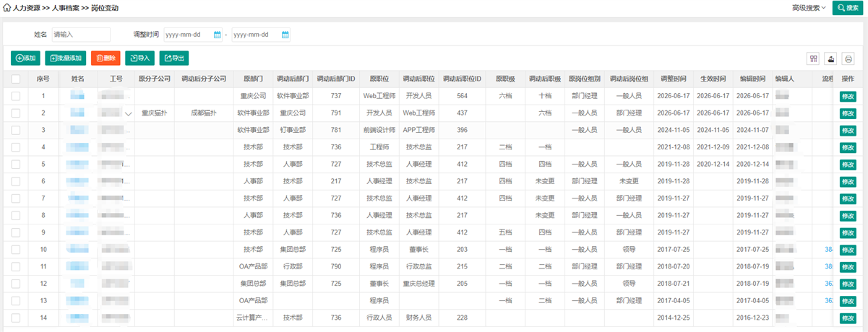
Task: Expand the chevron in row 2 工号 cell
Action: (x=129, y=113)
